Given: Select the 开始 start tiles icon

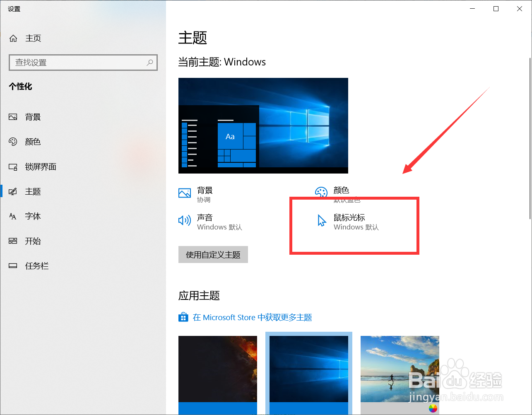Looking at the screenshot, I should coord(13,241).
